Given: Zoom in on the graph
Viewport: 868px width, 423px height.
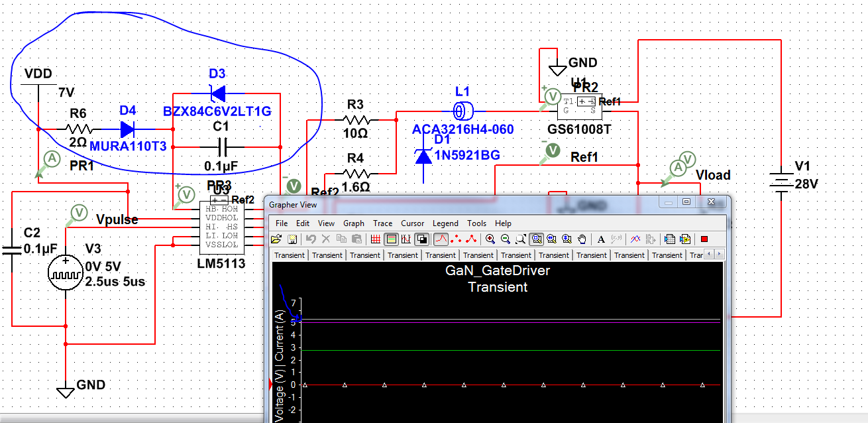Looking at the screenshot, I should (x=490, y=239).
